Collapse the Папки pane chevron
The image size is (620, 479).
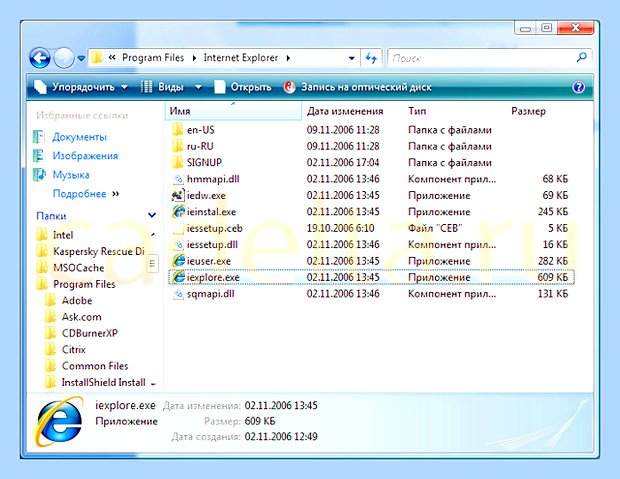152,216
